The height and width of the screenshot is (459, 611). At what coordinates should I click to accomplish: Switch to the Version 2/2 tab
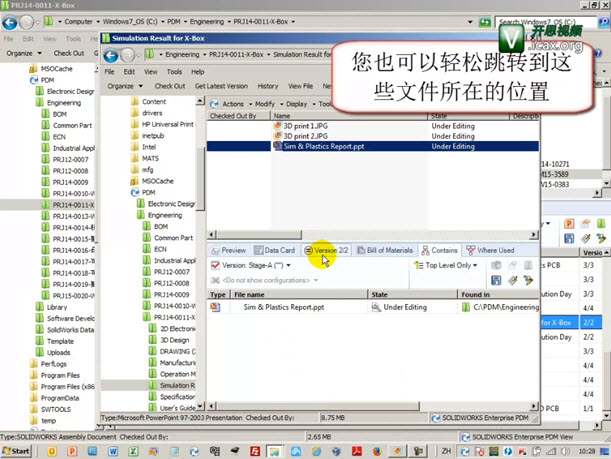327,250
